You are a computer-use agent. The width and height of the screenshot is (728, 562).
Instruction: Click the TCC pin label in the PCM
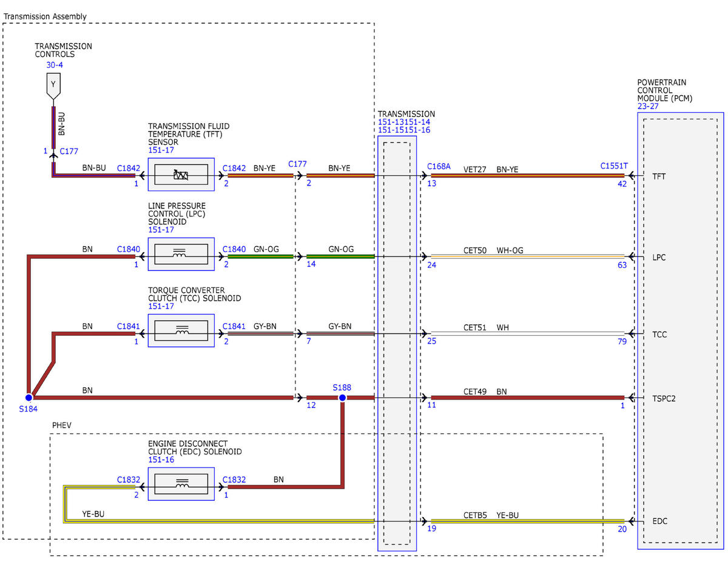coord(660,334)
